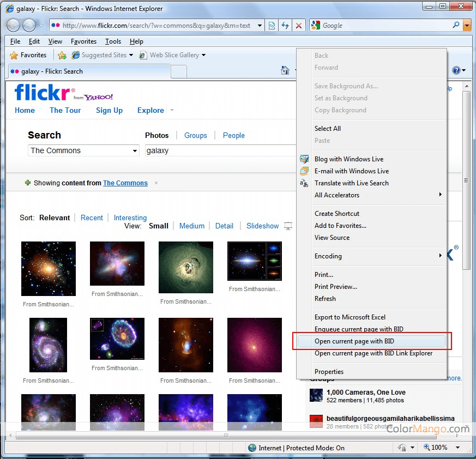Open the search scope 'The Commons' dropdown
This screenshot has height=459, width=476.
(x=83, y=151)
